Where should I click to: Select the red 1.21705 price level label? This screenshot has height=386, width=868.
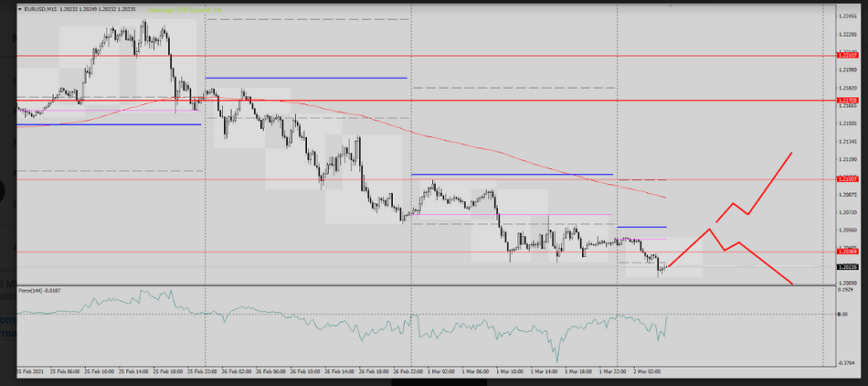pos(847,100)
